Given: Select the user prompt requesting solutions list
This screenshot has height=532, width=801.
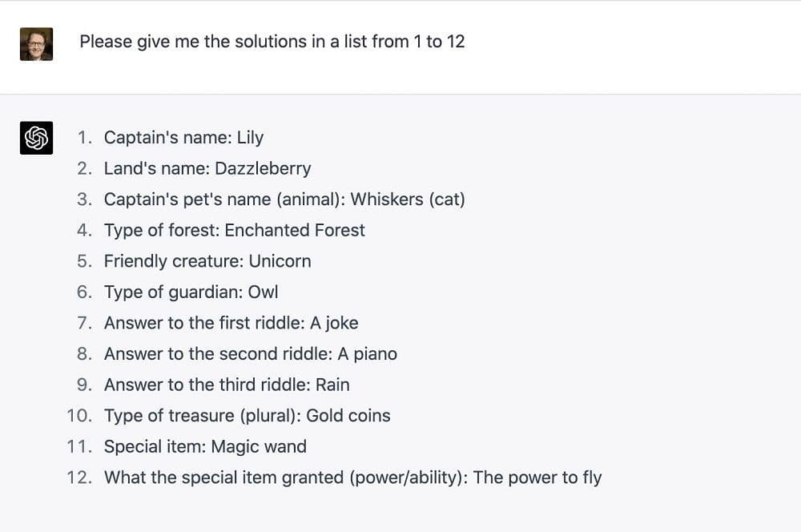Looking at the screenshot, I should point(272,42).
